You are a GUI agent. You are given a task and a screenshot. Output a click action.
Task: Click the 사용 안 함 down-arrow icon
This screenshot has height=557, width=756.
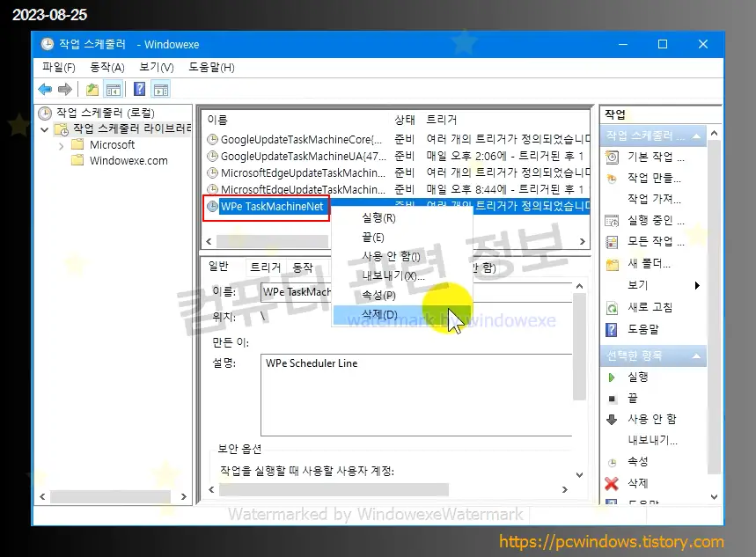pos(612,419)
